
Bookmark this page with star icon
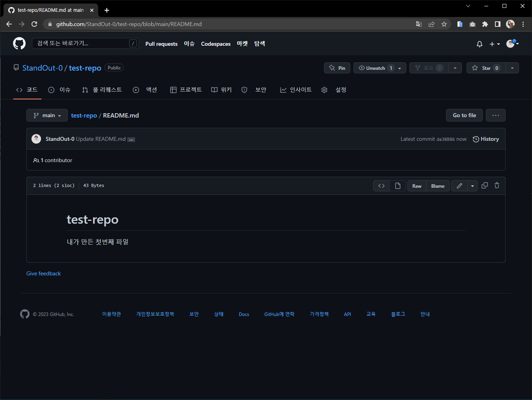click(444, 24)
